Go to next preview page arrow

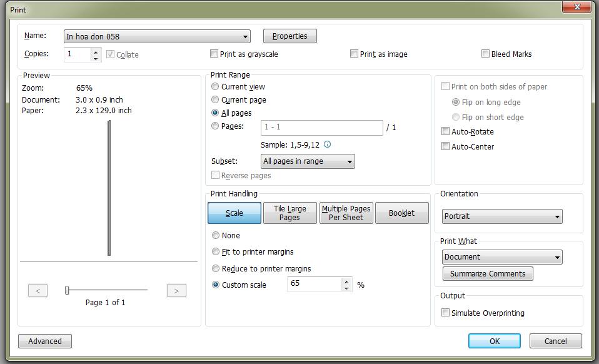[176, 291]
